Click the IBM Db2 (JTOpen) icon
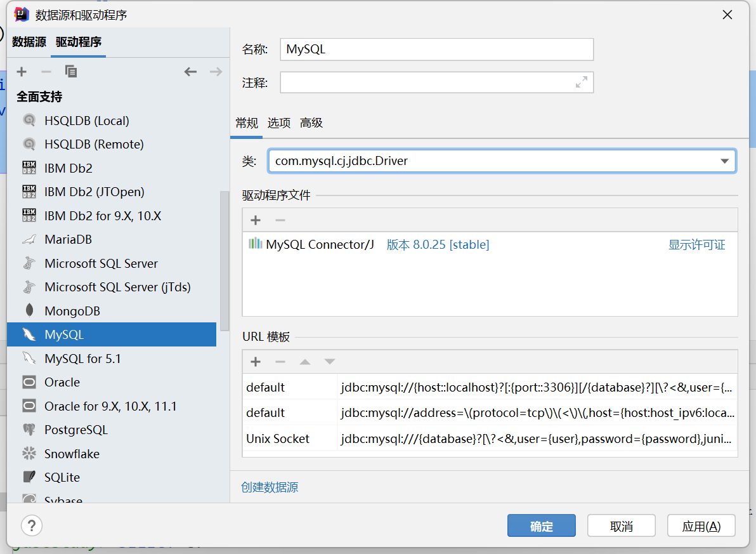The image size is (756, 554). click(x=29, y=192)
